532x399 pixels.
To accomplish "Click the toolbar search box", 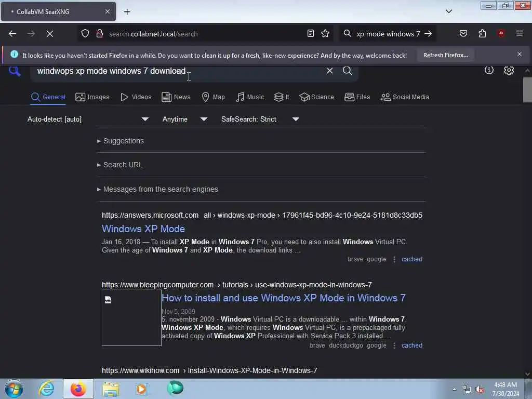I will (388, 34).
